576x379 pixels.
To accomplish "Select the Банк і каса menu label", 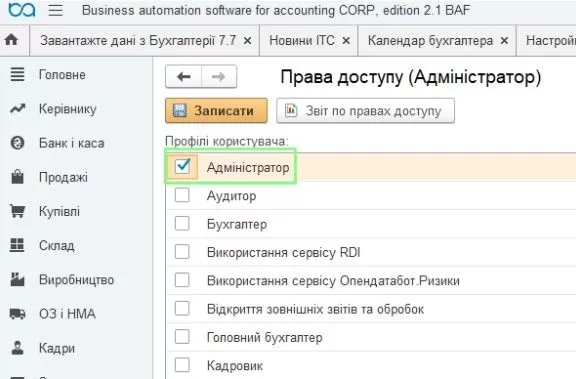I will point(72,143).
